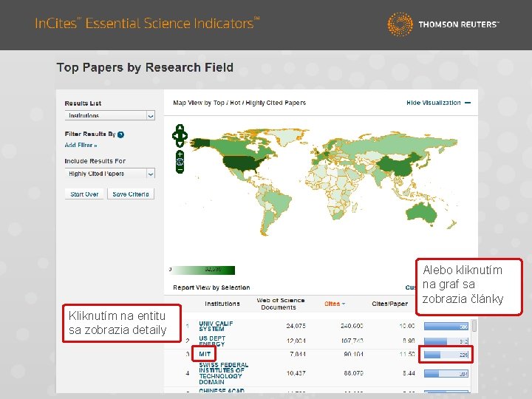The image size is (532, 399).
Task: Click the Map View by Top/Hot heading
Action: coord(239,103)
